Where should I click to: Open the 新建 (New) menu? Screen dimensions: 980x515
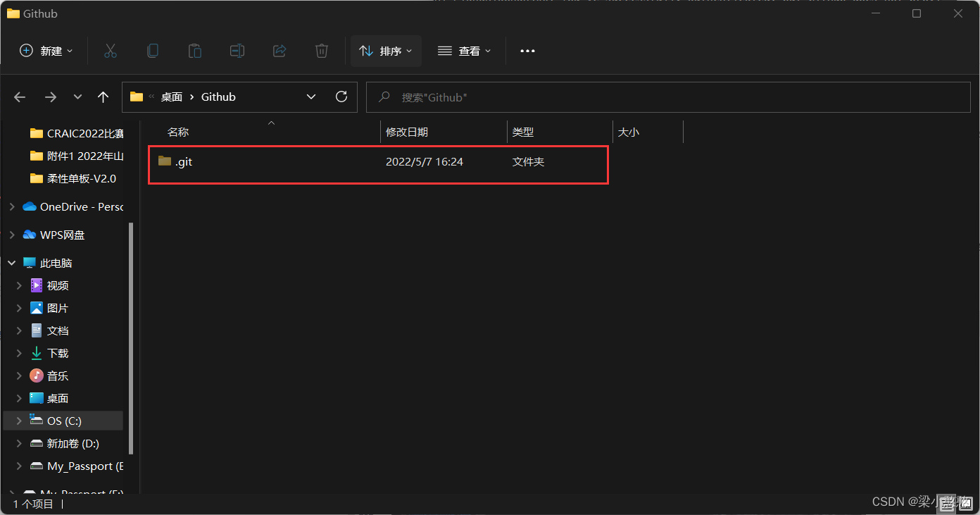[46, 51]
